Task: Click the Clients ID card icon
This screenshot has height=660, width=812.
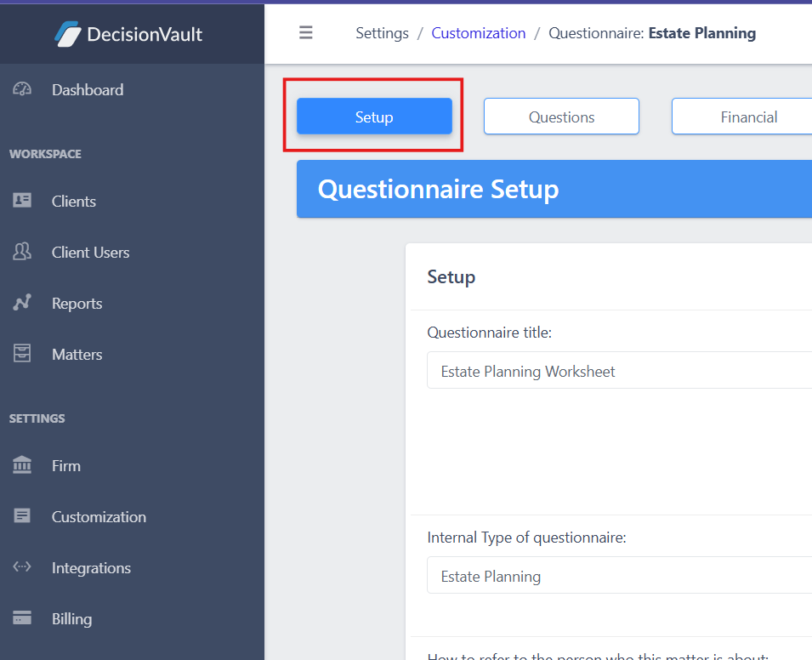Action: [x=22, y=201]
